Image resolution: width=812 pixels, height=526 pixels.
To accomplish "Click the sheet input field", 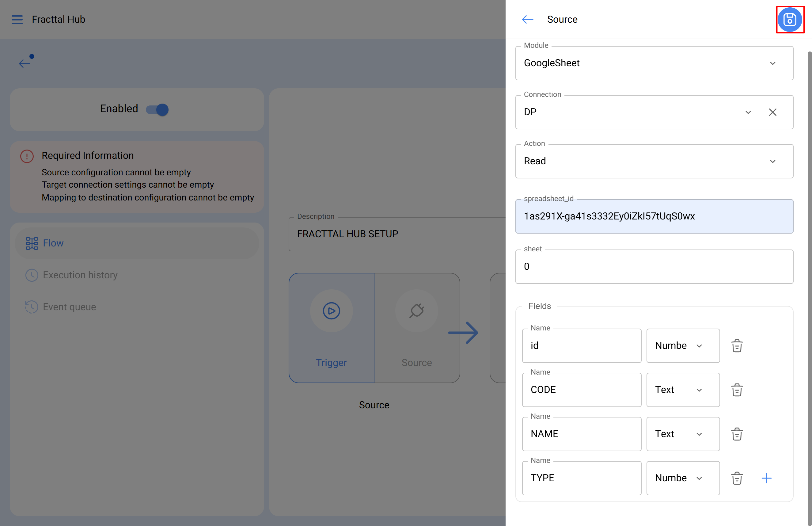I will point(654,267).
